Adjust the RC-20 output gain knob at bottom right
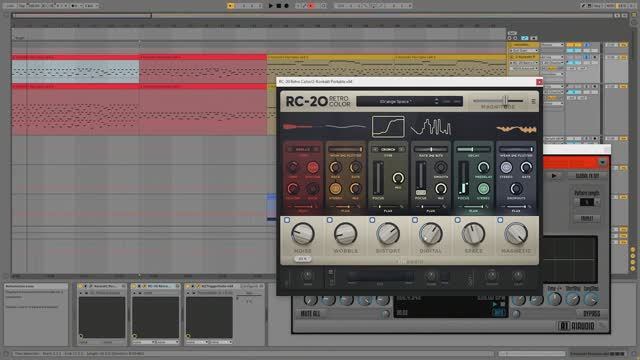The height and width of the screenshot is (360, 640). coord(518,275)
